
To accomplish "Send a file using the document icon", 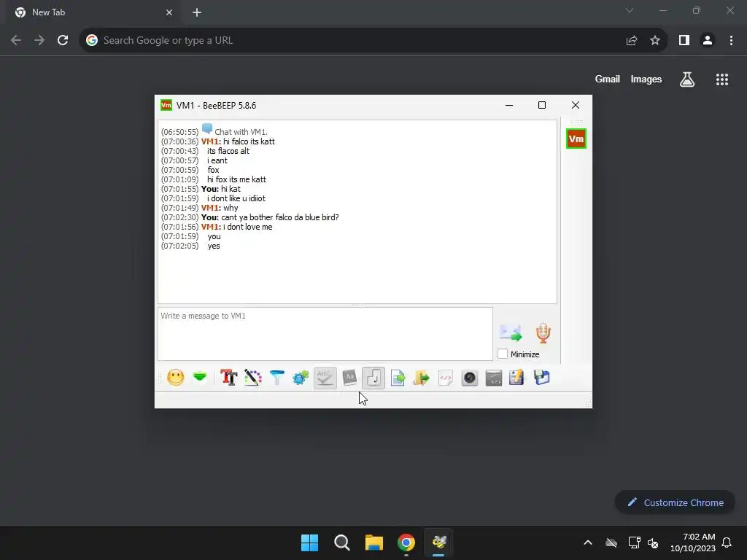I will [x=398, y=378].
